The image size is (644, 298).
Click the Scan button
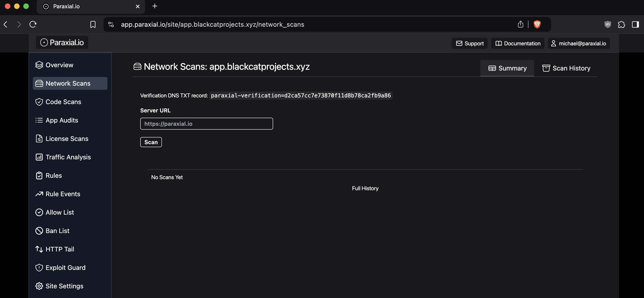pos(151,142)
